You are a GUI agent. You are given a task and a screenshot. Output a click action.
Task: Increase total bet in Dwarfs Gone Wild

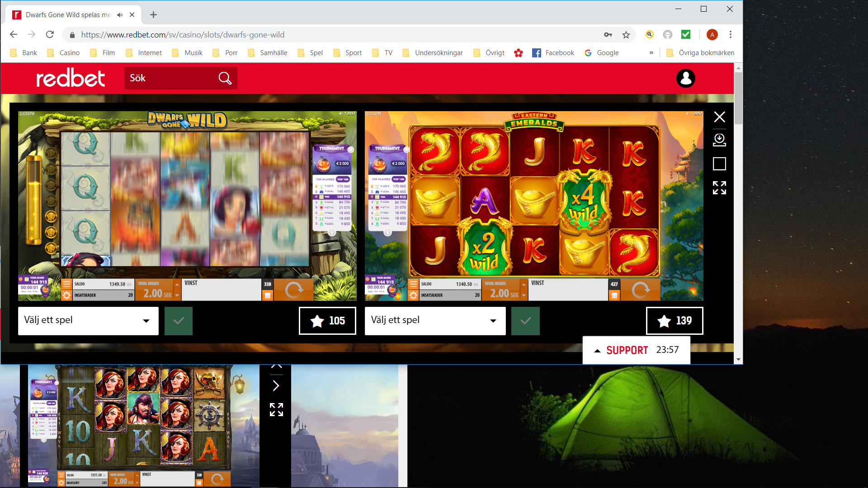pyautogui.click(x=177, y=284)
